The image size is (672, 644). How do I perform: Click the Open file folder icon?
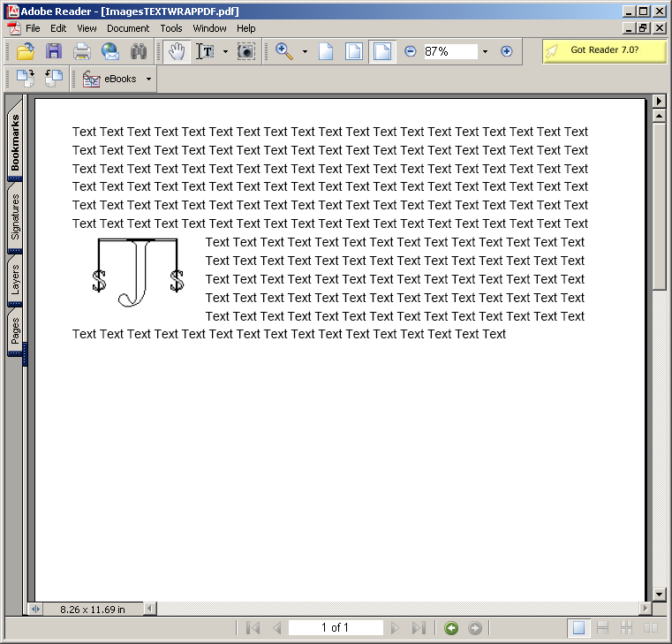click(x=26, y=51)
